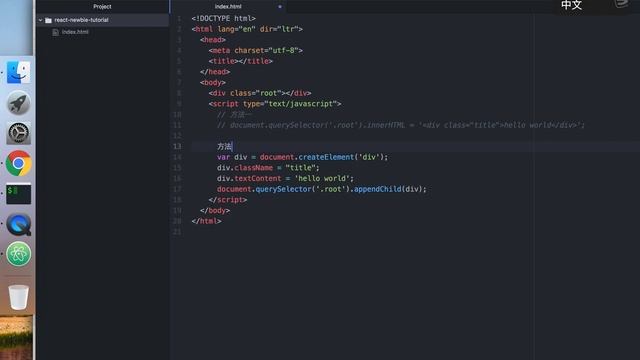Screen dimensions: 640x360
Task: Click the closing </body> tag
Action: click(x=215, y=210)
